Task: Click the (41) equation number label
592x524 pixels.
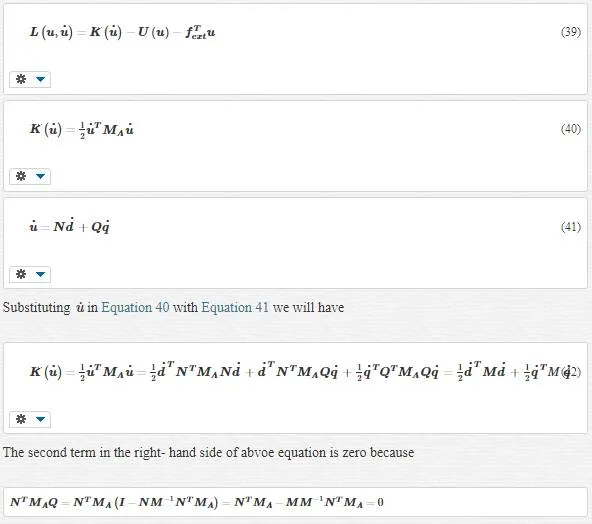Action: (x=571, y=227)
